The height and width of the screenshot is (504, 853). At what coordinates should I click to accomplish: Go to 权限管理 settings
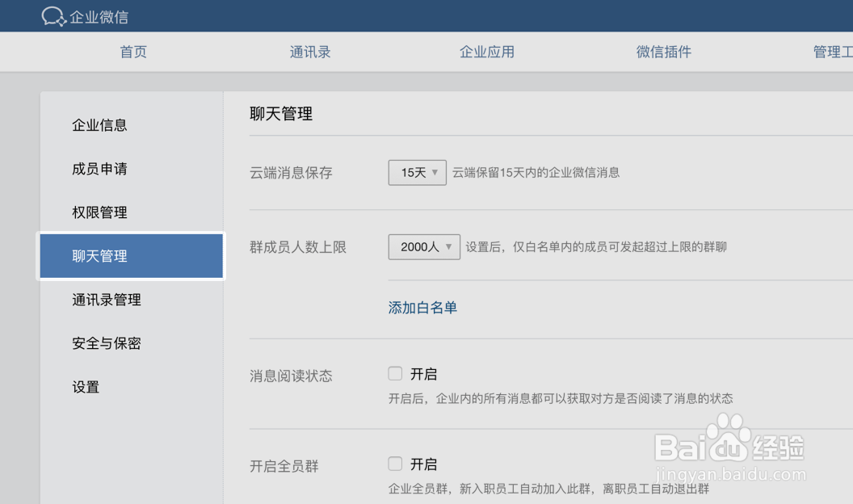[98, 212]
